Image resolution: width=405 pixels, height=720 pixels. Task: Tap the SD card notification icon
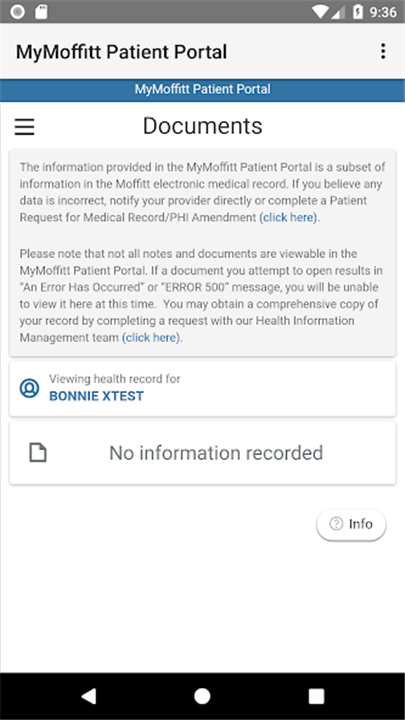41,12
